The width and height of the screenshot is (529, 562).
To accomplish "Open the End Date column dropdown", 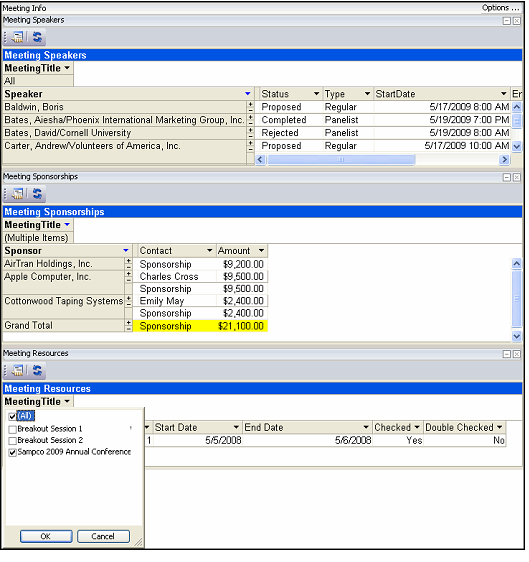I will coord(366,428).
